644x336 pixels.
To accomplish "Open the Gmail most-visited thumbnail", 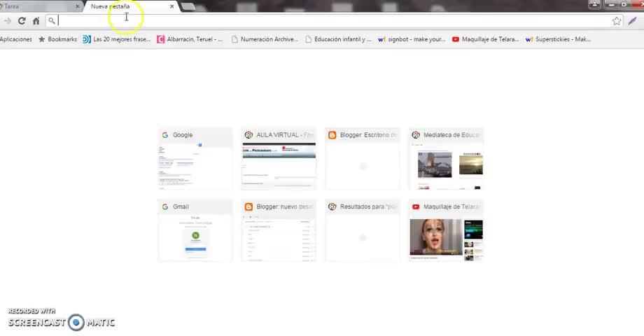I will pyautogui.click(x=195, y=230).
